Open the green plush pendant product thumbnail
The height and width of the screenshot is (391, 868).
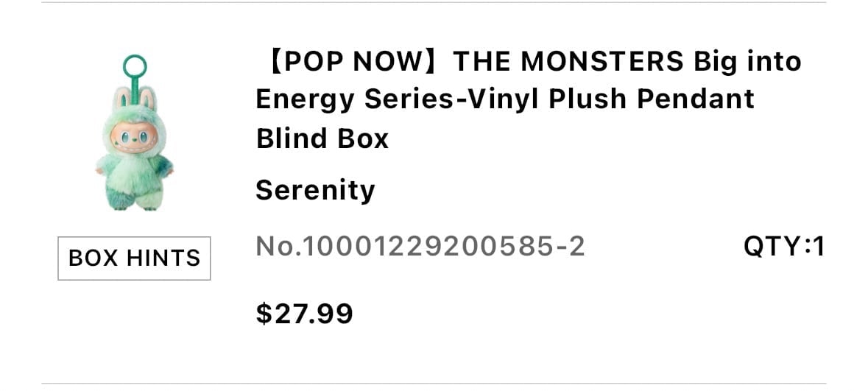point(135,133)
